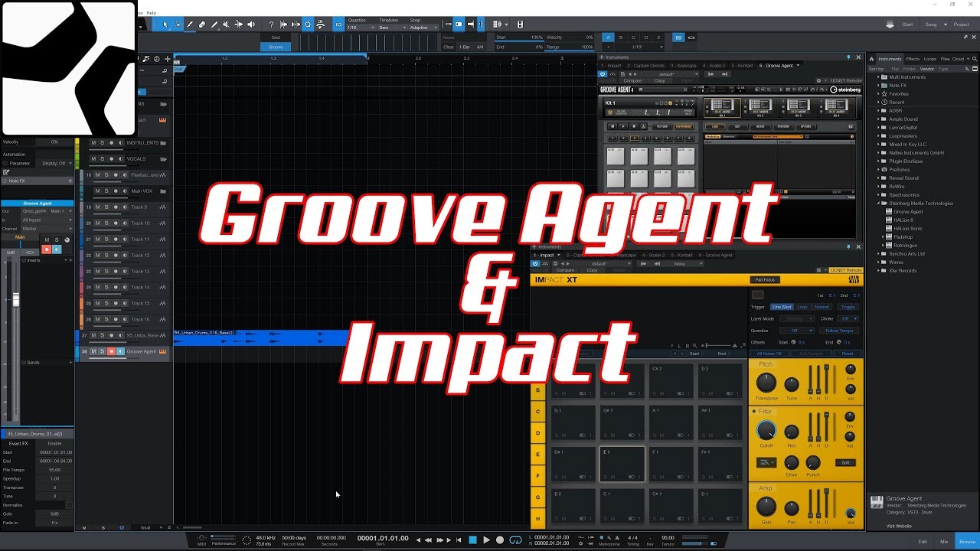Open the Files browser tab
Viewport: 980px width, 551px height.
[944, 58]
